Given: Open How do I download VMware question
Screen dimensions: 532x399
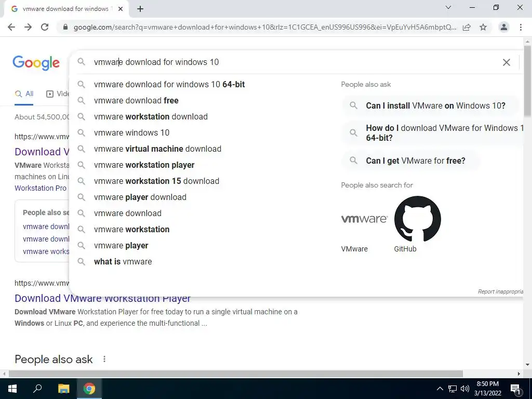Looking at the screenshot, I should click(x=433, y=132).
